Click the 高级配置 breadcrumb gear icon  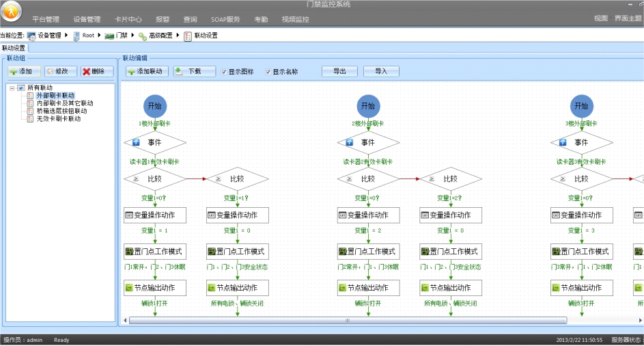143,36
